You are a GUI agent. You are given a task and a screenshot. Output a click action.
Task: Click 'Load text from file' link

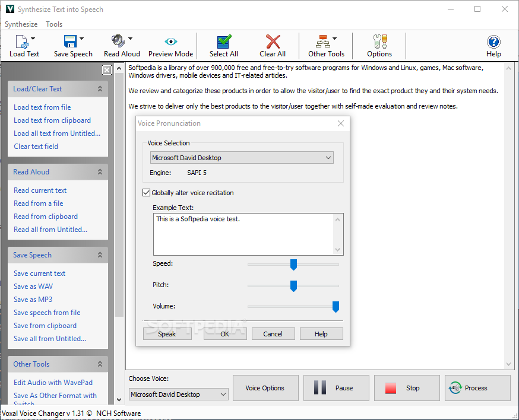[x=42, y=107]
